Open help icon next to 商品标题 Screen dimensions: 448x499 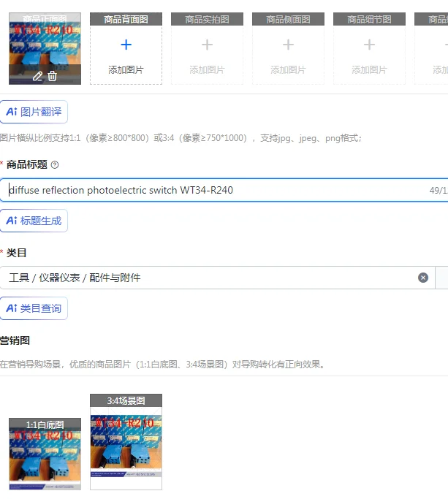(55, 165)
